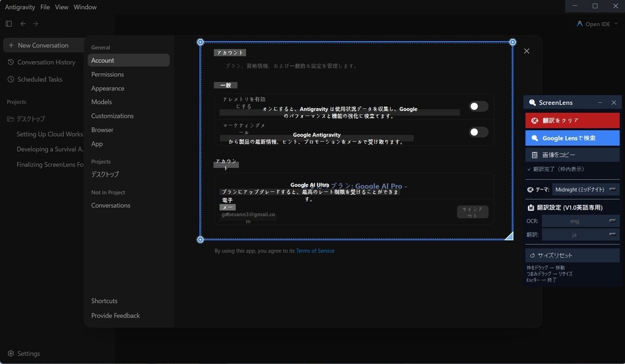Select the Appearance settings tab
The width and height of the screenshot is (625, 364).
coord(129,88)
